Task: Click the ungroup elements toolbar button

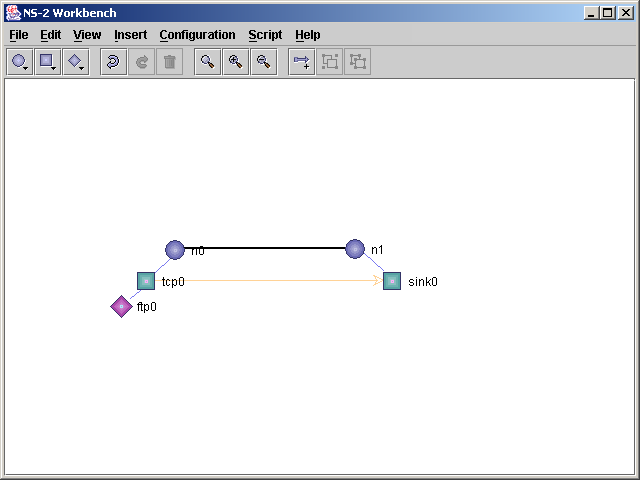Action: pos(358,62)
